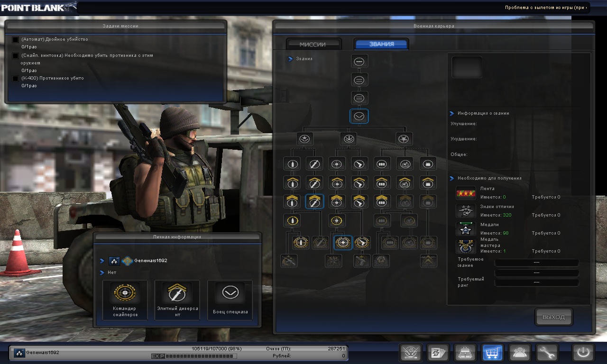Click the Медали medal icon
This screenshot has height=364, width=607.
(x=466, y=229)
